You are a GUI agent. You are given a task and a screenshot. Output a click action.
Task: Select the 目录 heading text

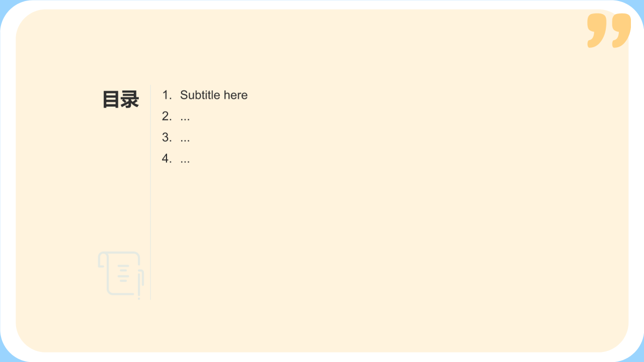[121, 99]
